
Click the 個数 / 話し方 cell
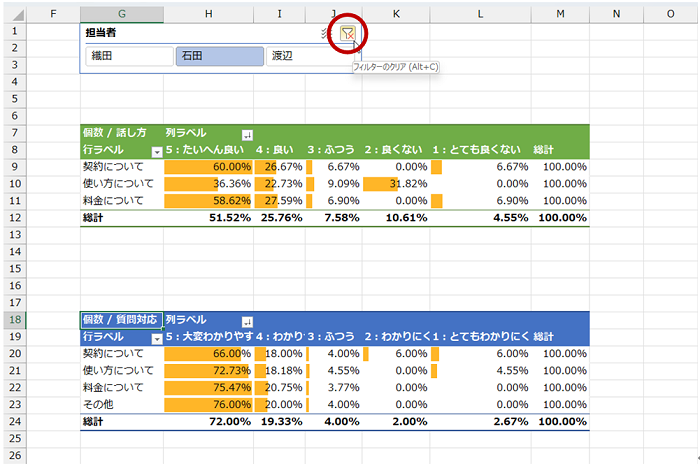coord(121,133)
